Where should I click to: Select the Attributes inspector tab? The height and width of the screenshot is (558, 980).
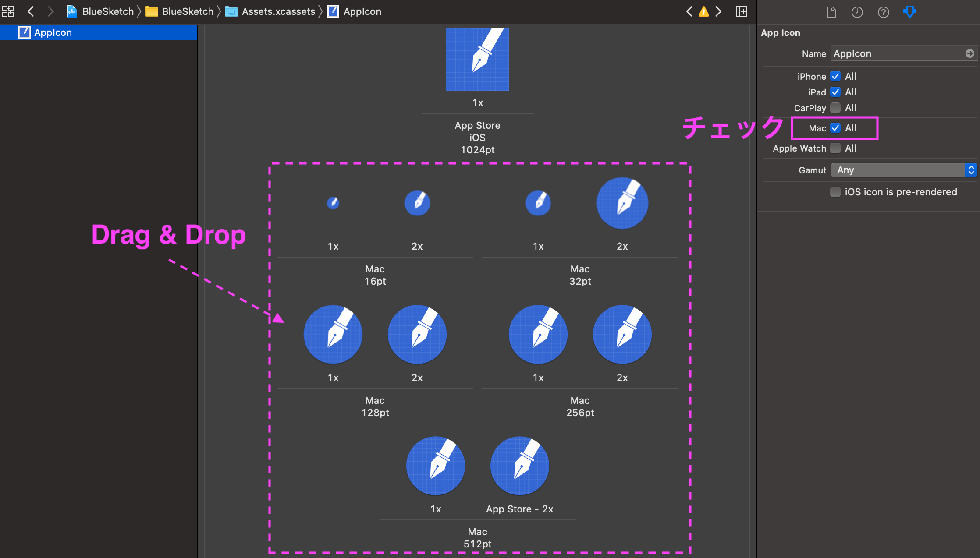(x=910, y=12)
